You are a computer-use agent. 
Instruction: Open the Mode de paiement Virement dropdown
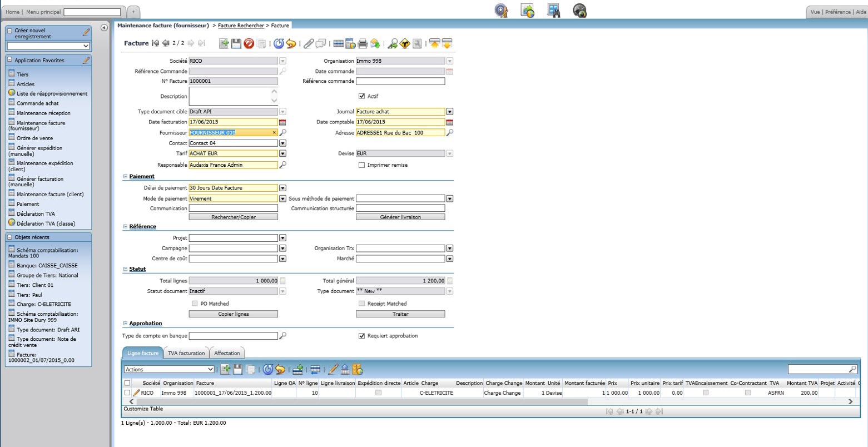(x=282, y=198)
